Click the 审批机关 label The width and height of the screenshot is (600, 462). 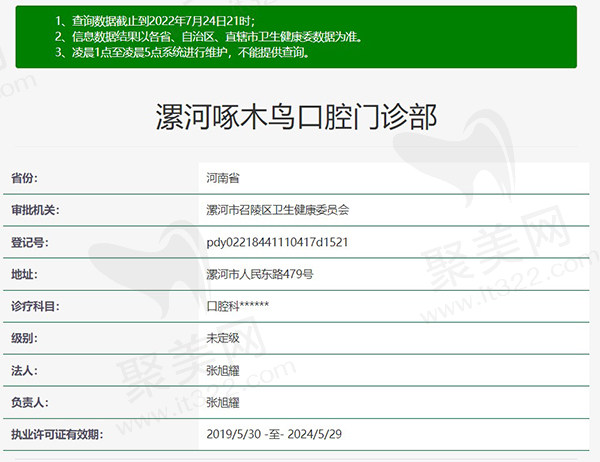click(x=35, y=210)
